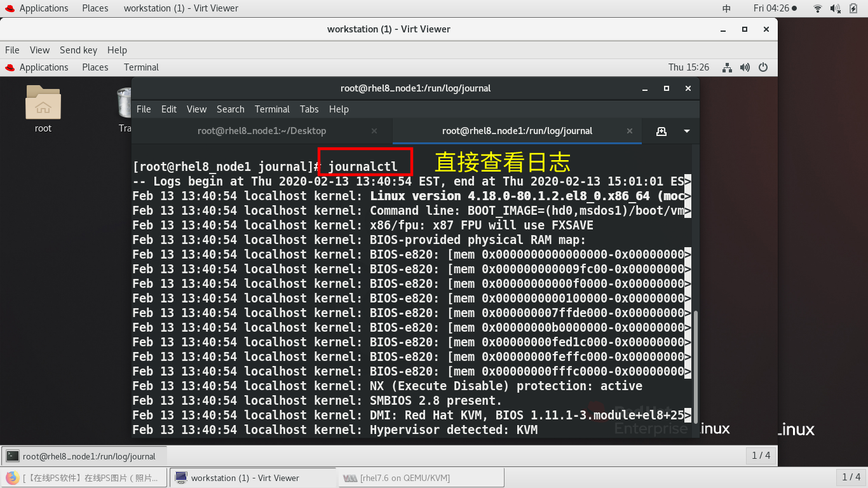This screenshot has height=488, width=868.
Task: Click guest clock showing Thu 15:26
Action: (x=689, y=67)
